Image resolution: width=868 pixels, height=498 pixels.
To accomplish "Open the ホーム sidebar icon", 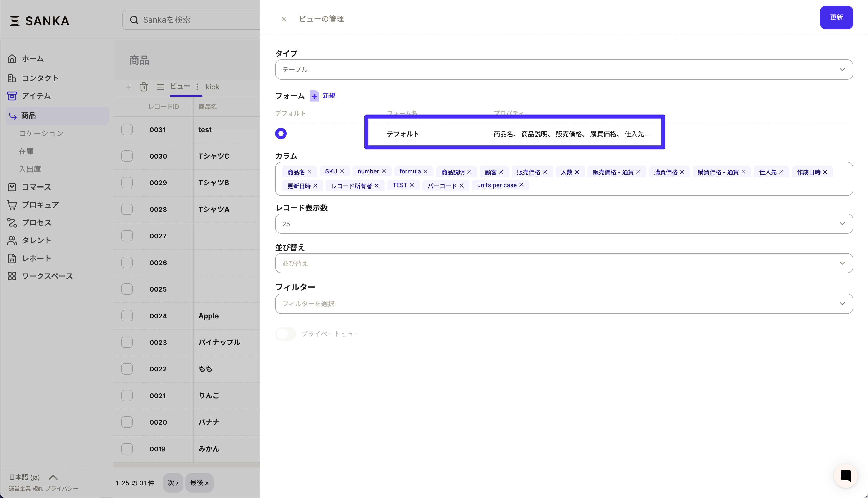I will 12,58.
